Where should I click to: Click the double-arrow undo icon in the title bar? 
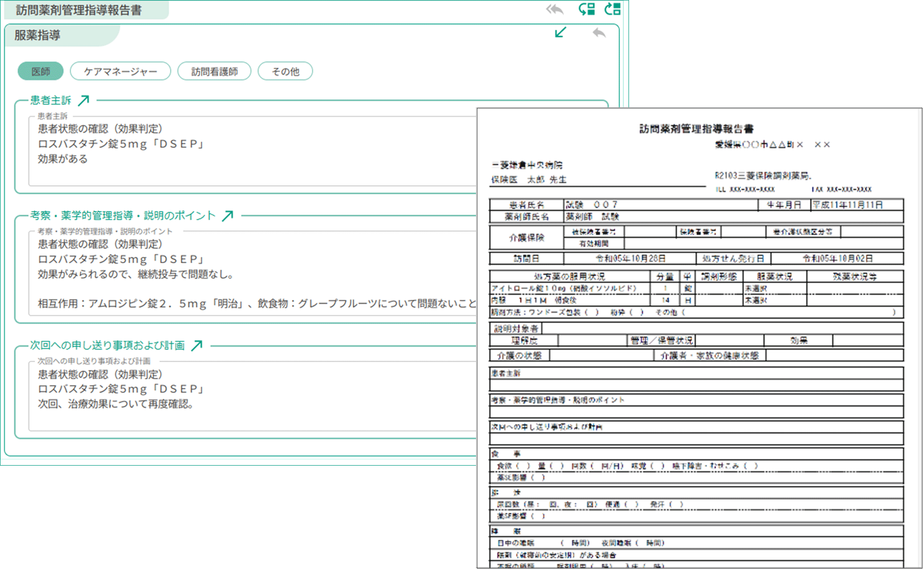[554, 9]
